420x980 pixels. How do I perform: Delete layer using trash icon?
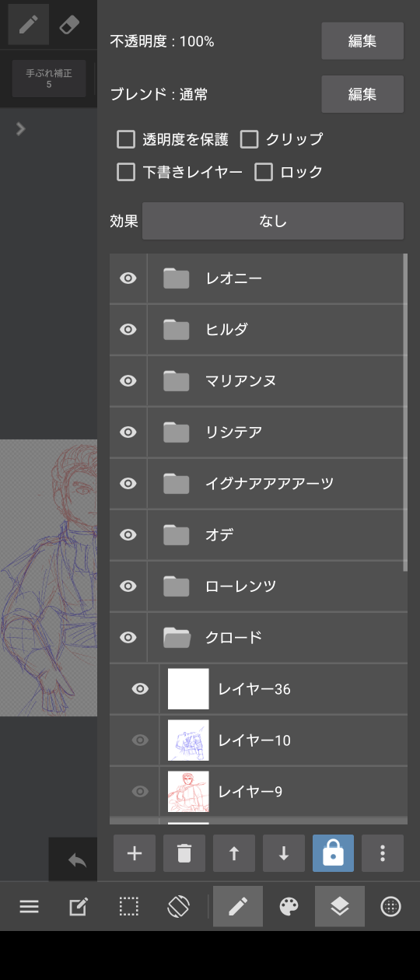pyautogui.click(x=184, y=853)
